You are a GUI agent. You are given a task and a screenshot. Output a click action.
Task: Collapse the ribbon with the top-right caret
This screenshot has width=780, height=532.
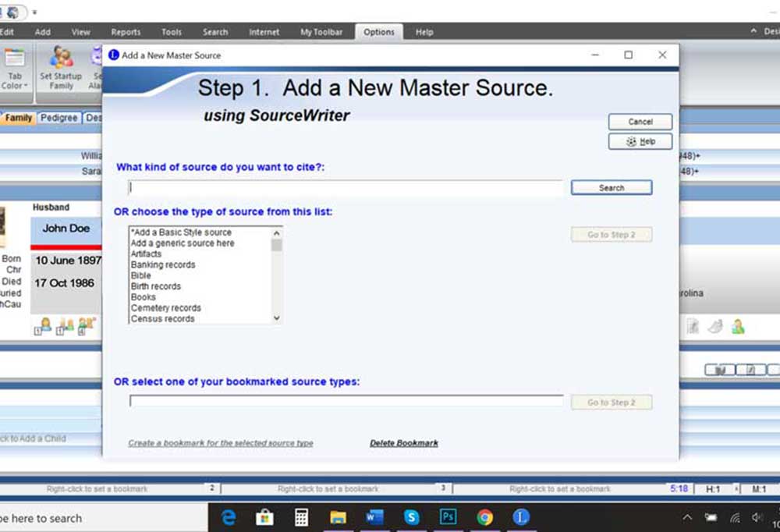click(x=753, y=31)
